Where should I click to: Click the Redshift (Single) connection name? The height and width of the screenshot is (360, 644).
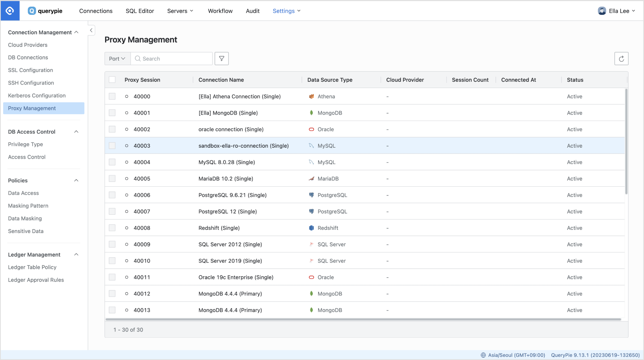pos(219,228)
